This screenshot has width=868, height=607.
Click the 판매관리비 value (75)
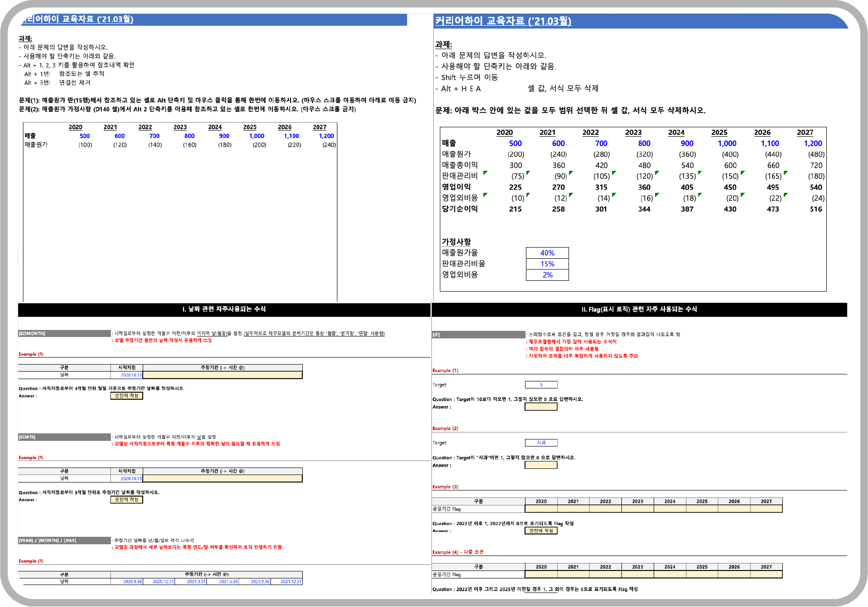pyautogui.click(x=518, y=176)
